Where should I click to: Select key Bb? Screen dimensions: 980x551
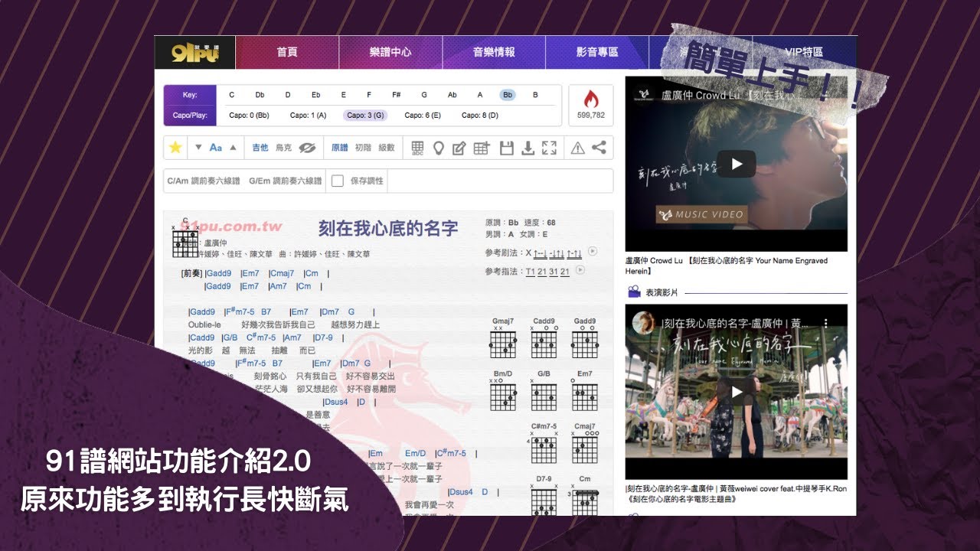[508, 95]
